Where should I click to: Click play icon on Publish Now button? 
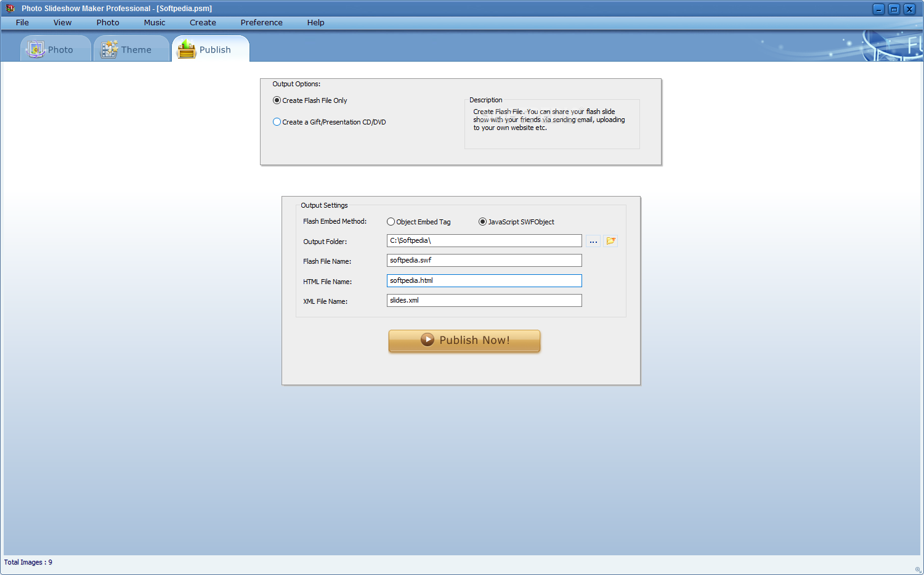tap(428, 340)
